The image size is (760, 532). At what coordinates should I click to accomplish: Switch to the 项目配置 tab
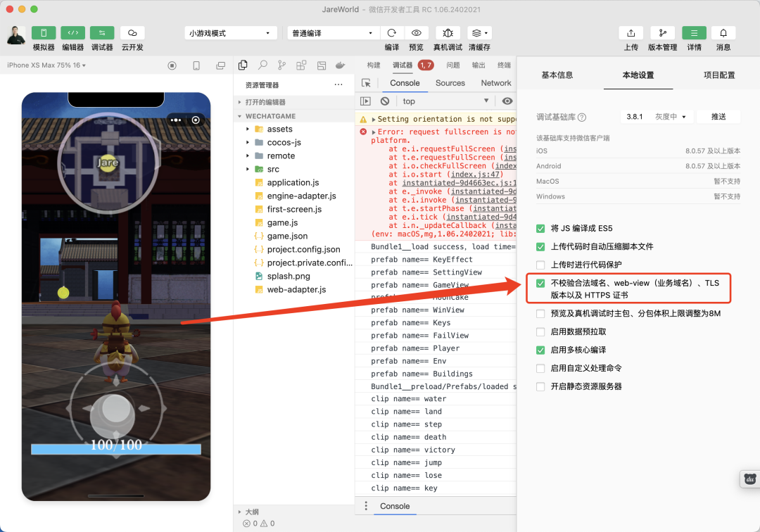point(719,75)
